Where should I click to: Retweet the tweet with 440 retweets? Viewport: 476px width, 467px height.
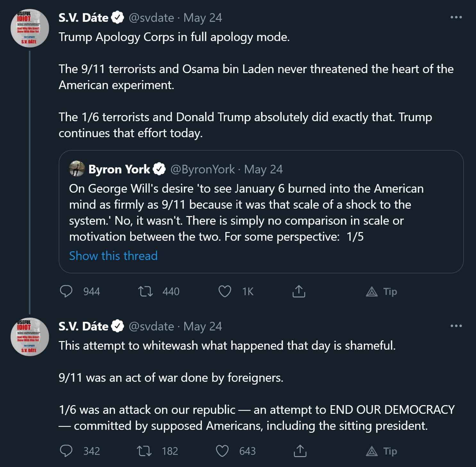tap(145, 291)
